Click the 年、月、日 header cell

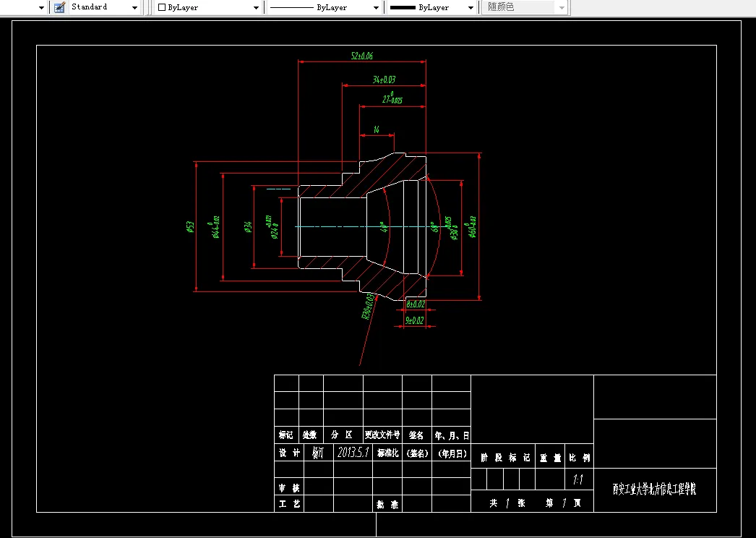[452, 436]
